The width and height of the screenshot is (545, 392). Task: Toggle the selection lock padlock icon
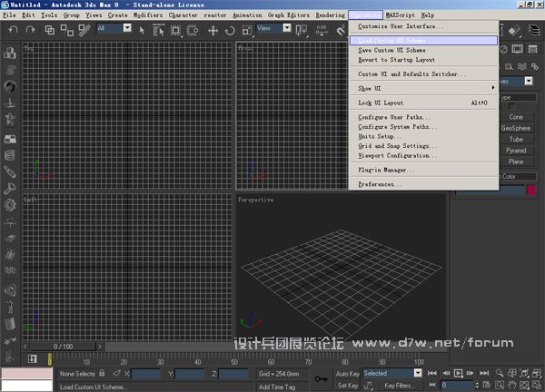click(102, 373)
